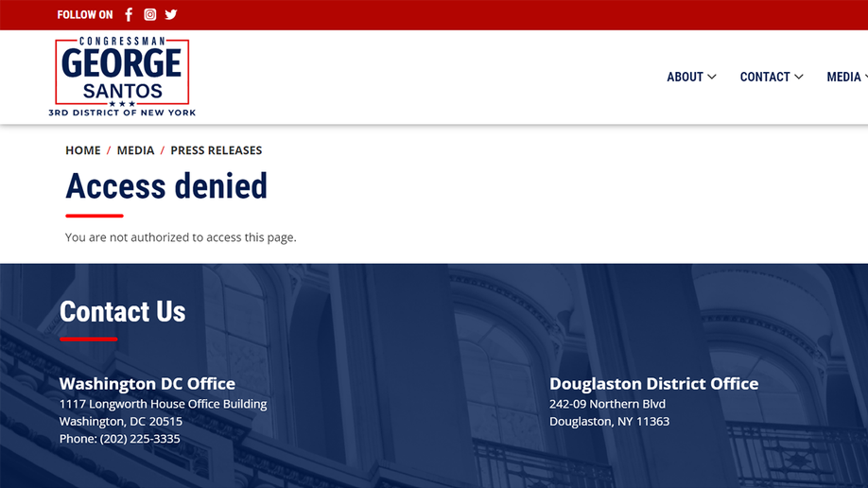
Task: Expand the ABOUT menu chevron
Action: [x=712, y=77]
